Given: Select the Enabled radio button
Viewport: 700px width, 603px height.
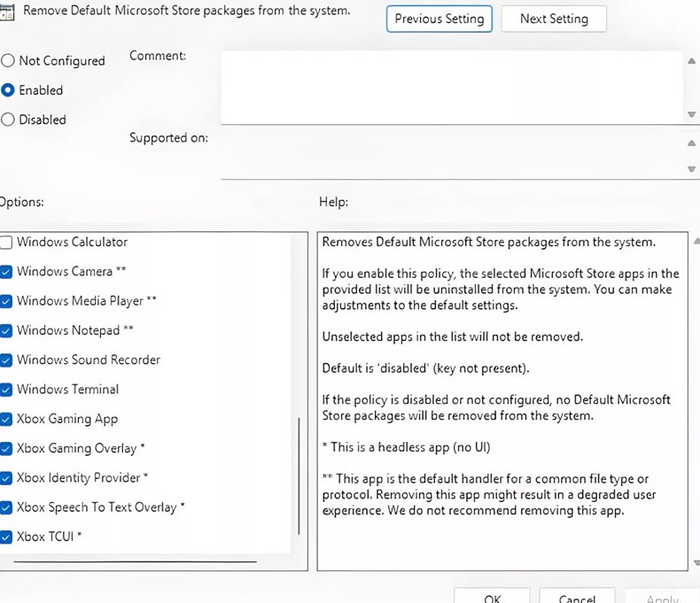Looking at the screenshot, I should pos(8,90).
